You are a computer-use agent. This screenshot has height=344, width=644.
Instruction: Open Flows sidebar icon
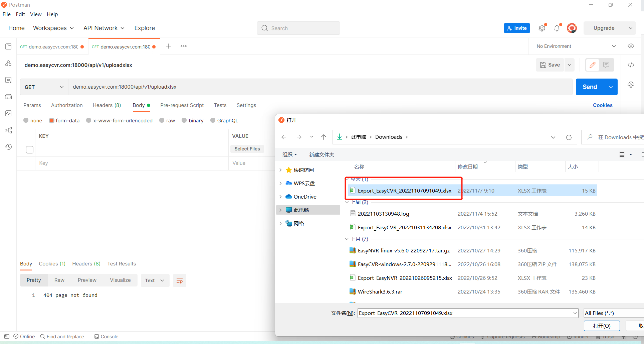click(x=8, y=130)
